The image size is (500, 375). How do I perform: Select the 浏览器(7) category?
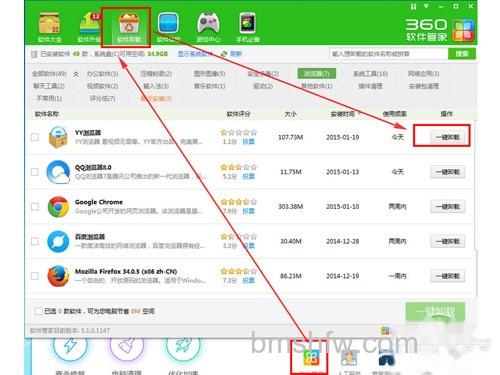click(x=317, y=74)
